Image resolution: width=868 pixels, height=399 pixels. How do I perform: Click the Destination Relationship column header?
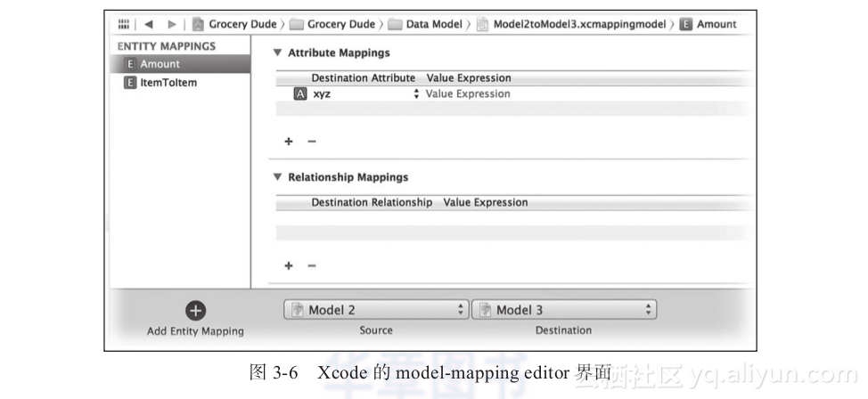pyautogui.click(x=372, y=202)
